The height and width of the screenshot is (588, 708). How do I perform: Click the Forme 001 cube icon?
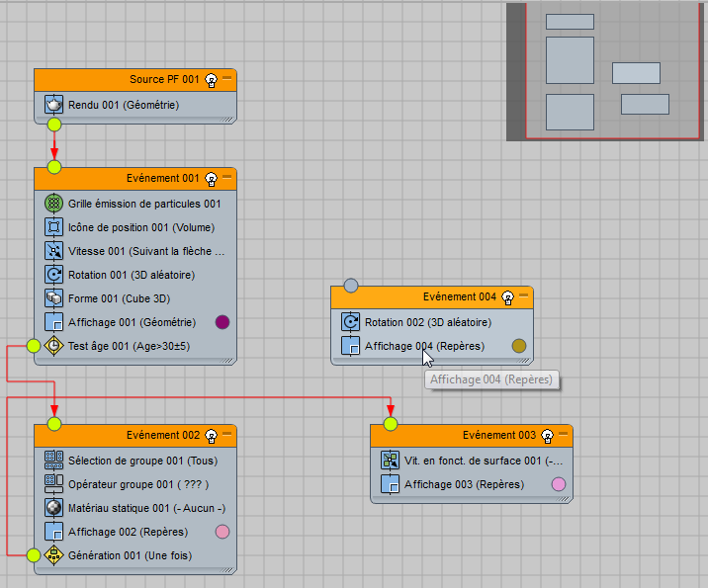tap(53, 298)
